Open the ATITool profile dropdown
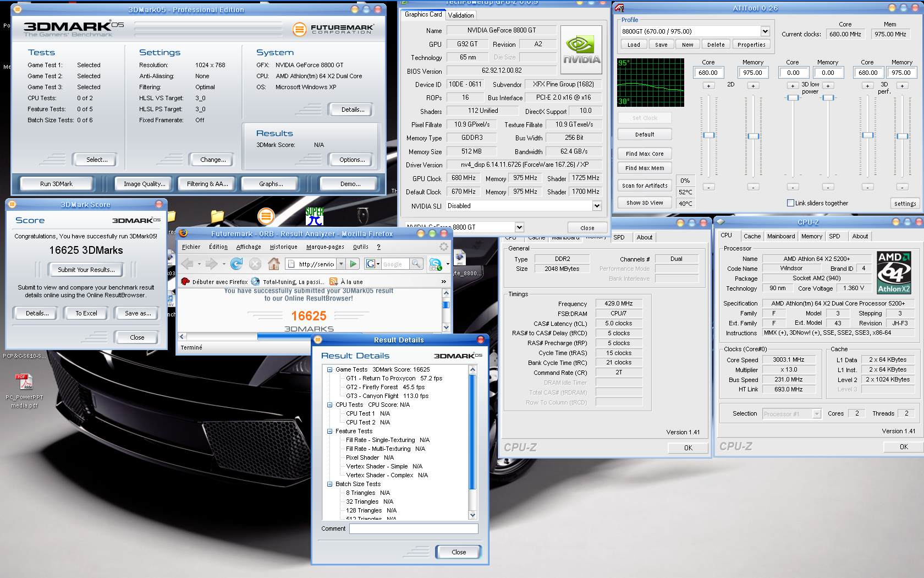 click(x=765, y=31)
